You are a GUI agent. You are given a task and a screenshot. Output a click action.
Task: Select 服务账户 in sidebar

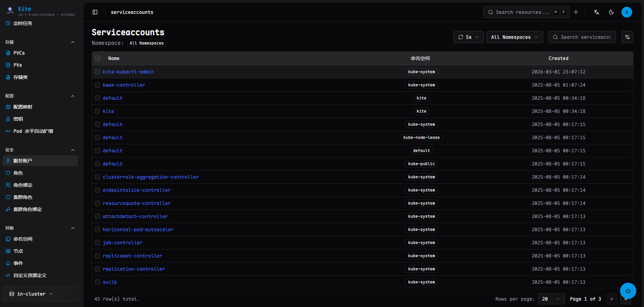coord(40,161)
